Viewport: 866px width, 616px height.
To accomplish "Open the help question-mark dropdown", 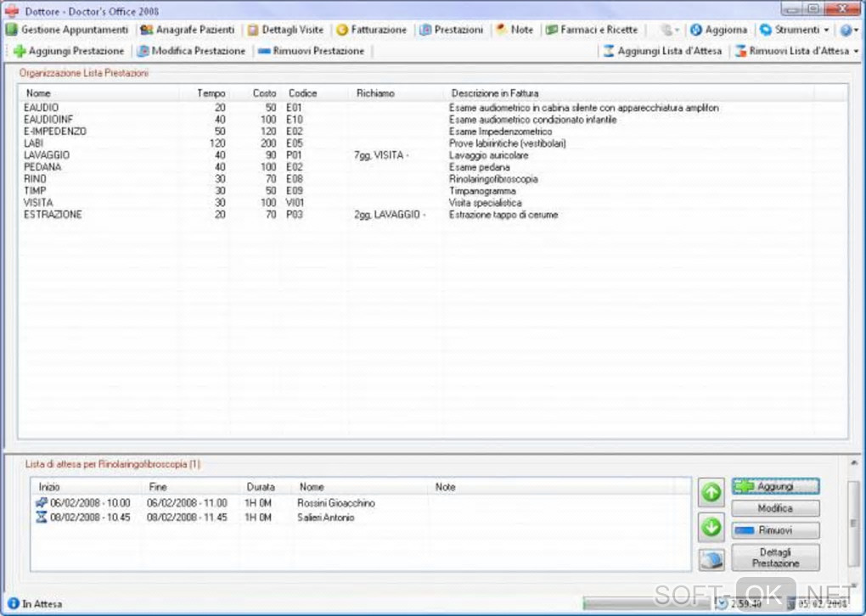I will [x=849, y=30].
